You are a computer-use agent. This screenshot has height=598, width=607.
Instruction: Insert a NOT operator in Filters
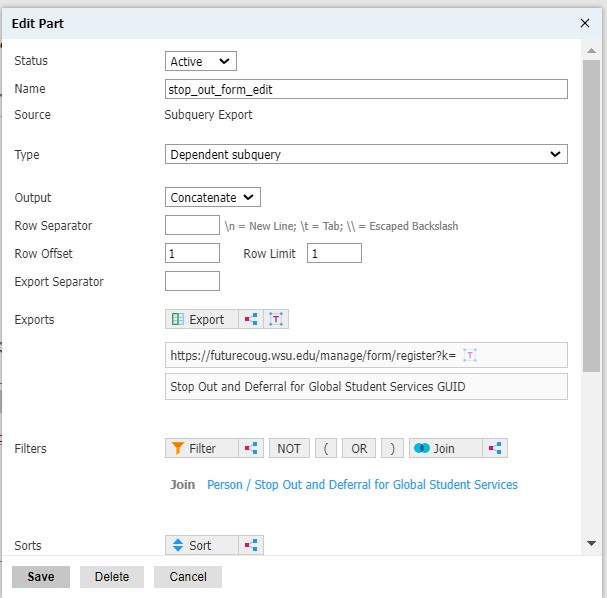(289, 448)
